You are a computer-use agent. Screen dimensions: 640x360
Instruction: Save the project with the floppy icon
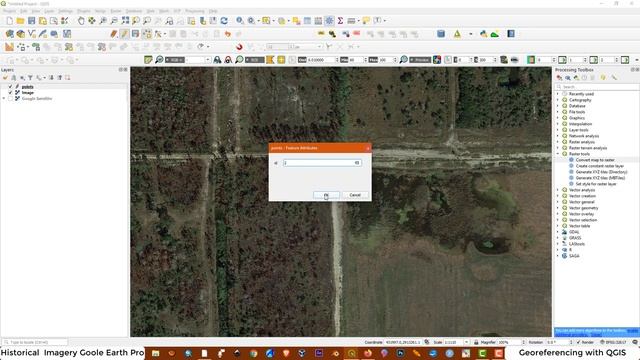click(x=31, y=20)
